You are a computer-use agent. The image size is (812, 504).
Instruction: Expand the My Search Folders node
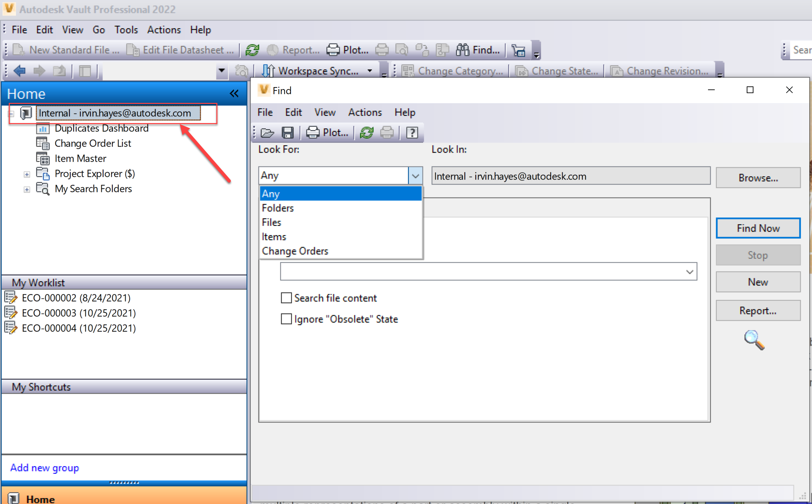[x=27, y=189]
